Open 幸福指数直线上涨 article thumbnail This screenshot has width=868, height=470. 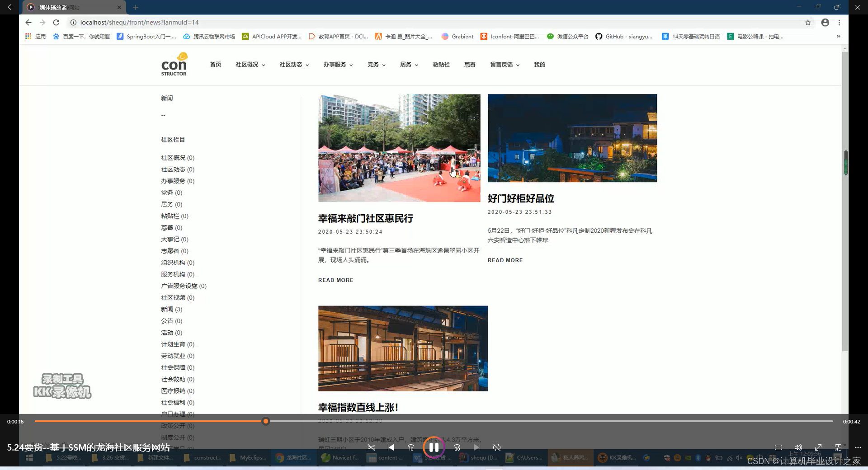(x=403, y=348)
